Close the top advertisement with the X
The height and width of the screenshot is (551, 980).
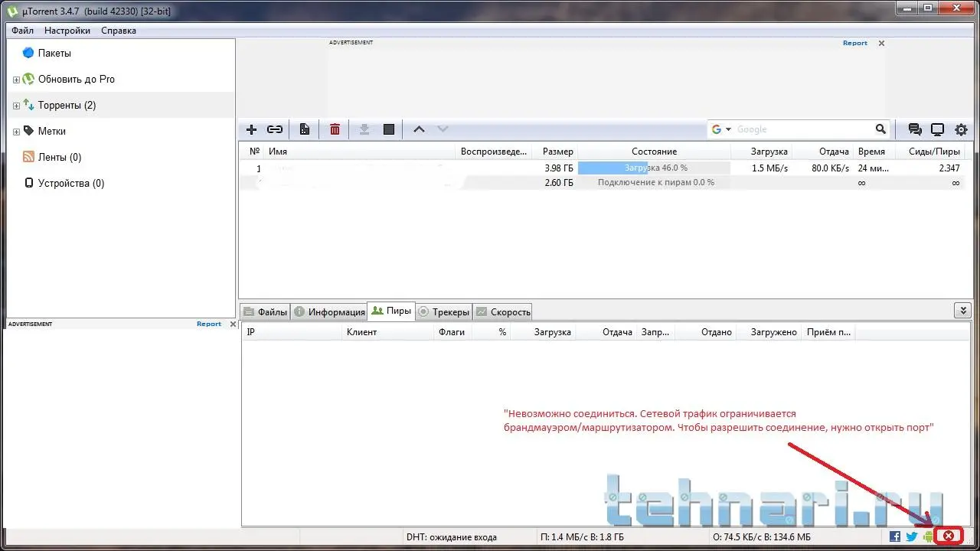[881, 44]
